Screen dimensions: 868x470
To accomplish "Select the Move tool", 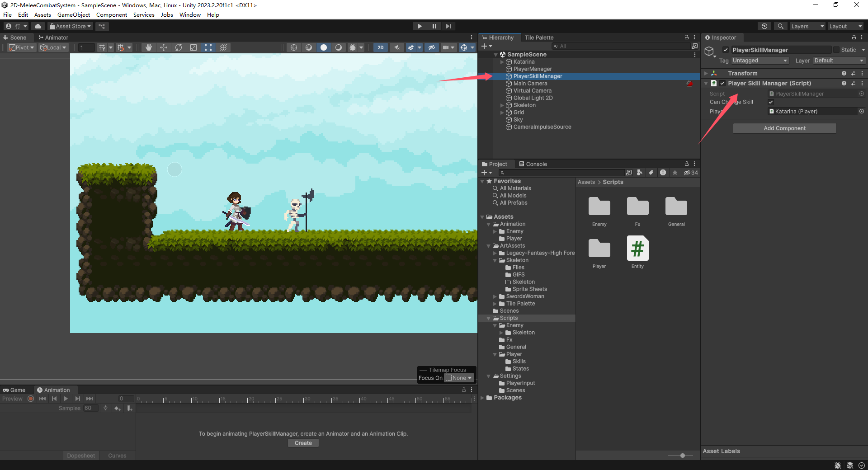I will (164, 47).
